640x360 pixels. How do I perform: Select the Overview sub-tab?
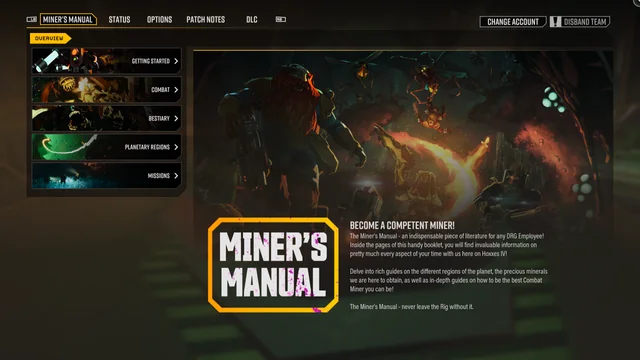[50, 38]
